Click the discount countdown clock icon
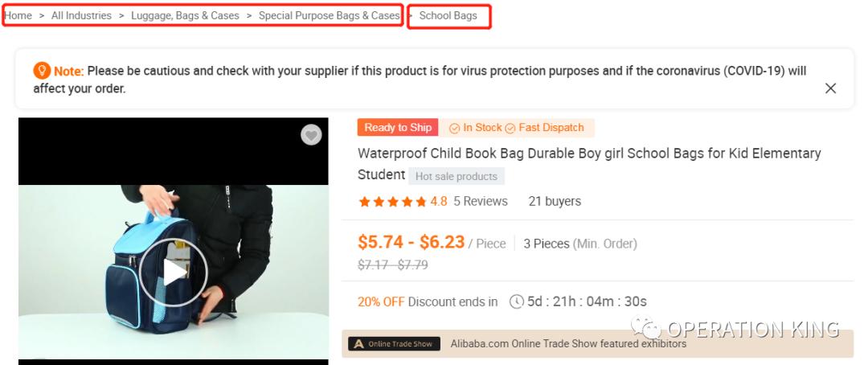The width and height of the screenshot is (868, 365). (516, 302)
